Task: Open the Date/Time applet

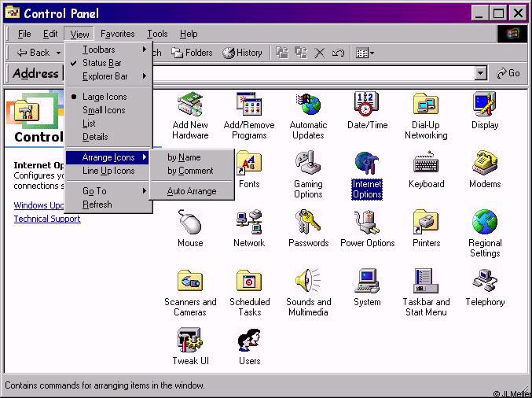Action: coord(367,105)
